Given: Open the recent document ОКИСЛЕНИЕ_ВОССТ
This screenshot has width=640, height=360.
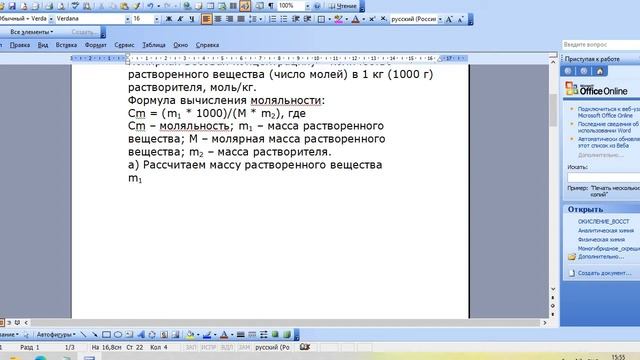Looking at the screenshot, I should [x=603, y=222].
